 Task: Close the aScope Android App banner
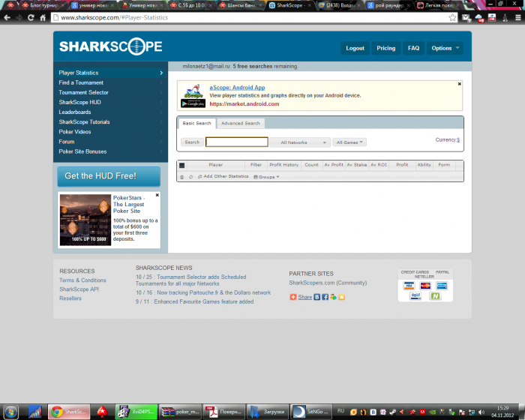(x=459, y=84)
